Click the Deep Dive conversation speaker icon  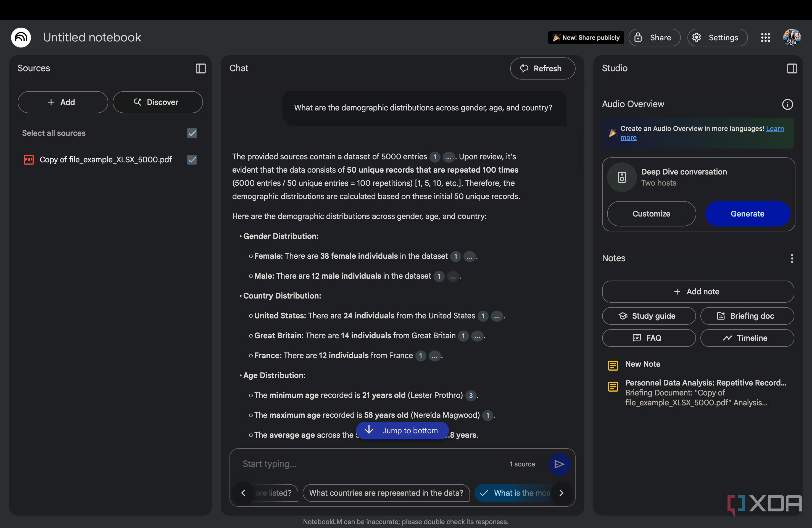coord(622,177)
